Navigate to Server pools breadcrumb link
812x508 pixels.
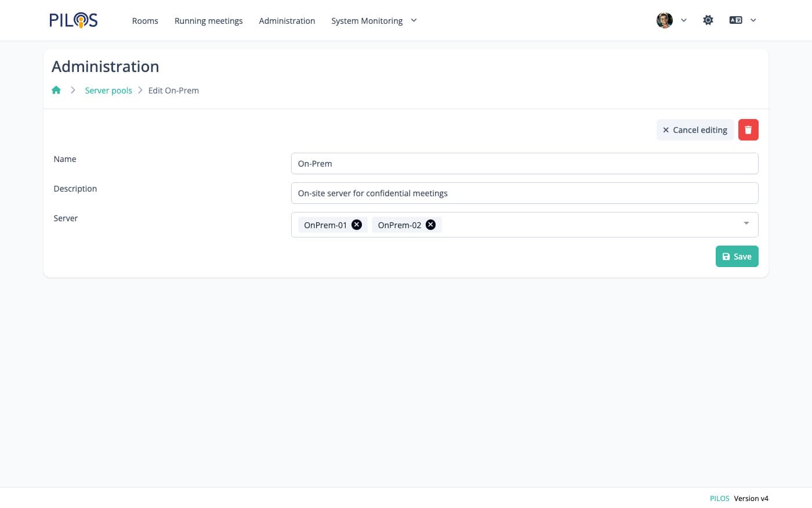click(x=108, y=91)
